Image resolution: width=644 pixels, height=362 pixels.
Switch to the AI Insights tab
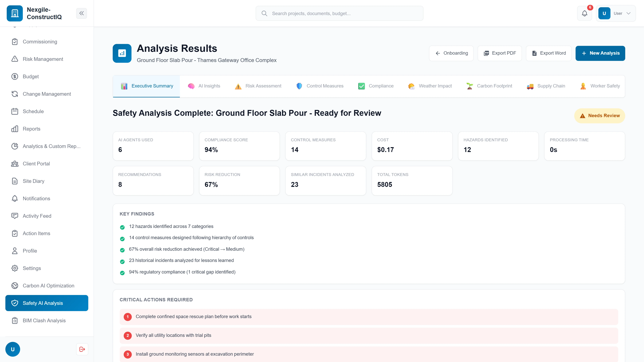coord(204,86)
